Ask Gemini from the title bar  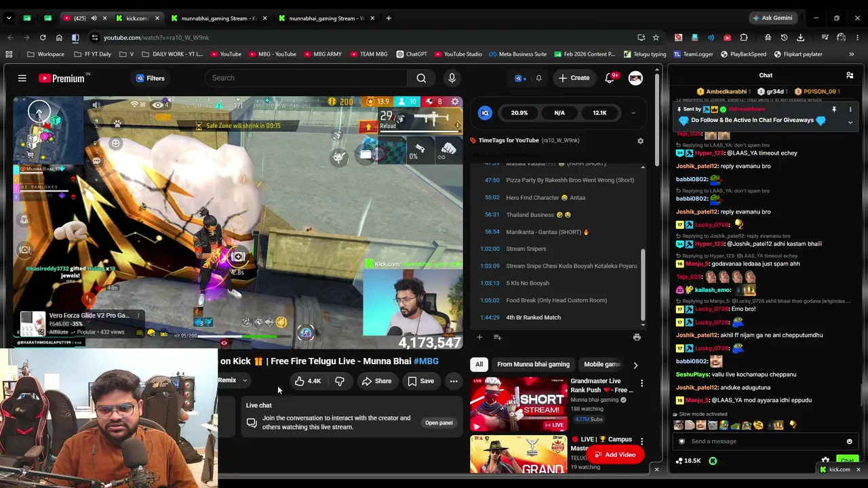(772, 18)
